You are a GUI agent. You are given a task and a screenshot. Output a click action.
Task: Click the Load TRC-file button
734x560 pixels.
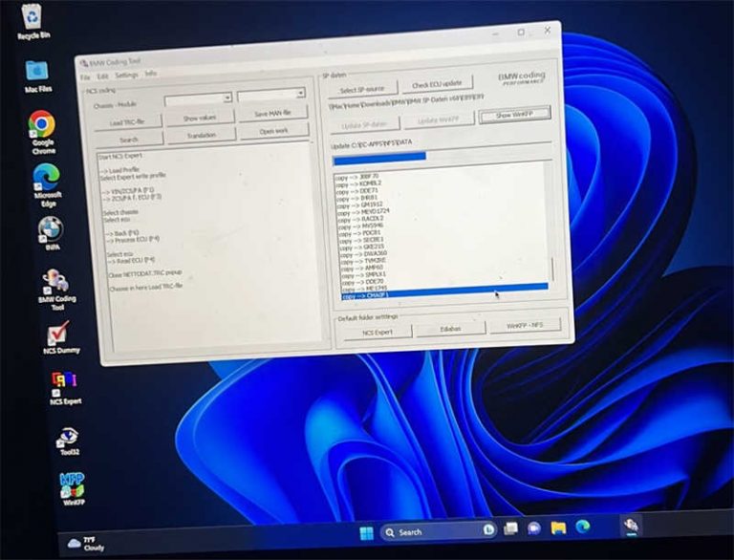point(127,122)
